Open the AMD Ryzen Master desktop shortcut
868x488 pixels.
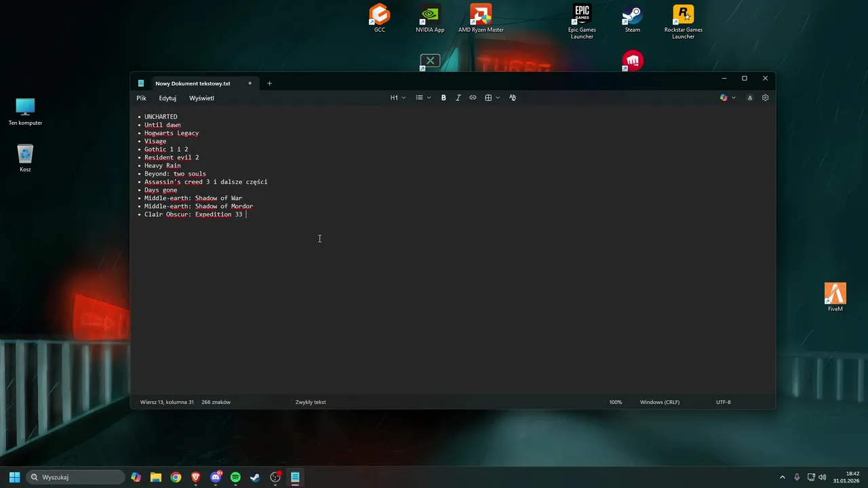tap(481, 18)
